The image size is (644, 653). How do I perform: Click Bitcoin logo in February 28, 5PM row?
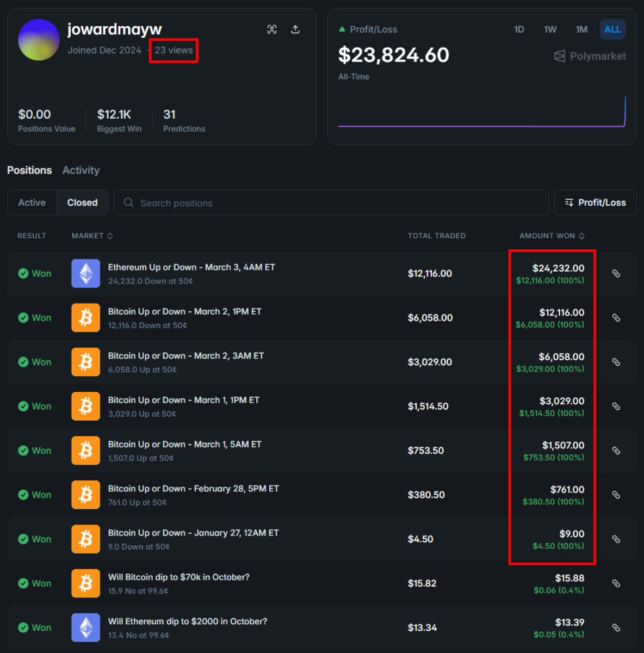pos(86,495)
